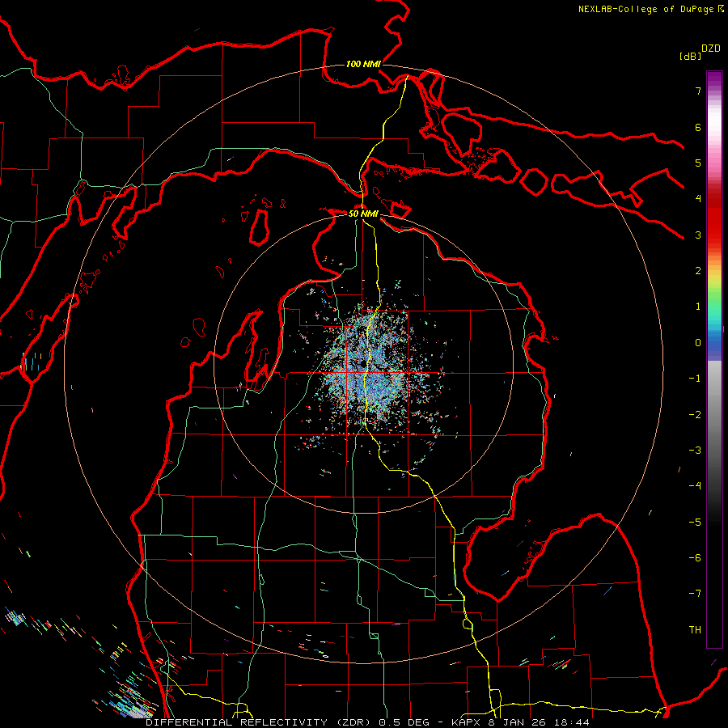Screen dimensions: 728x728
Task: Pick the gray band near -2 dB
Action: 714,415
